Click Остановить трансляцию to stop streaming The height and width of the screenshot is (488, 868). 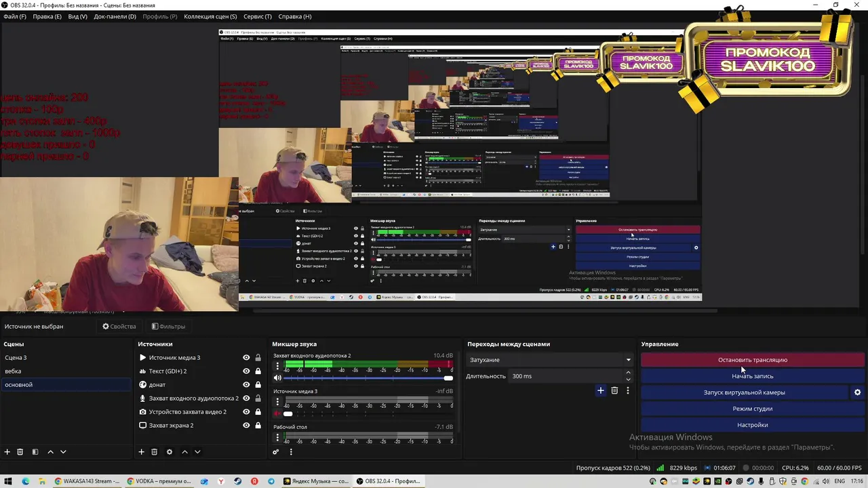pos(753,360)
